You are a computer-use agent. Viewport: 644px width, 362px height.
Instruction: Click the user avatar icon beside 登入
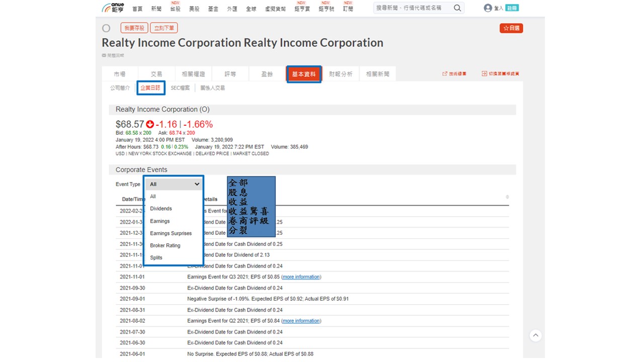pyautogui.click(x=488, y=8)
